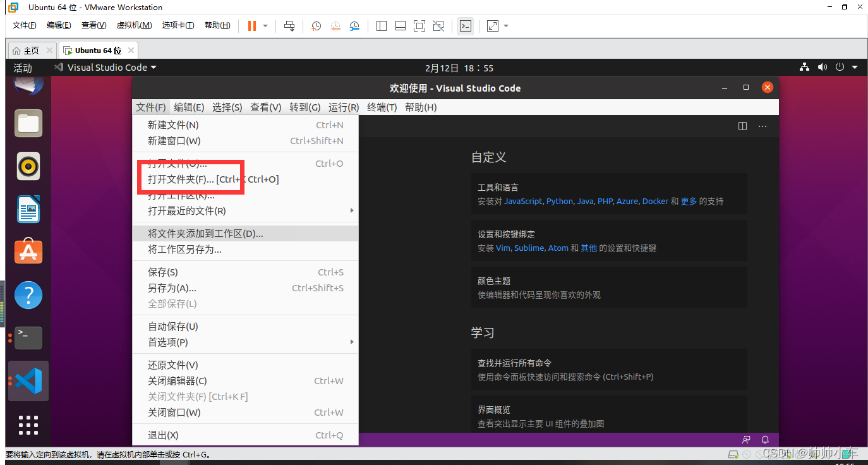Select 将文件夹添加到工作区(D)... entry
This screenshot has height=465, width=868.
(x=245, y=234)
